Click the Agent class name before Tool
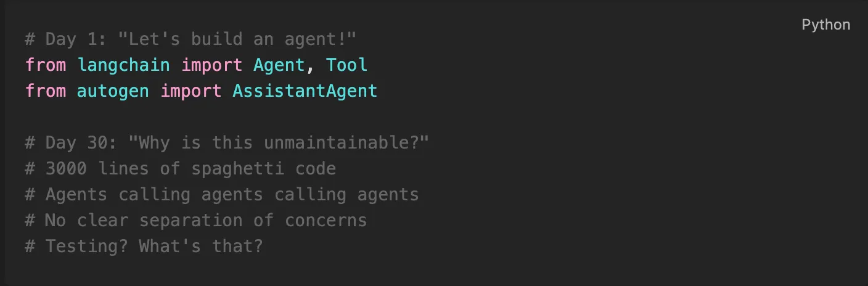868x286 pixels. [279, 65]
